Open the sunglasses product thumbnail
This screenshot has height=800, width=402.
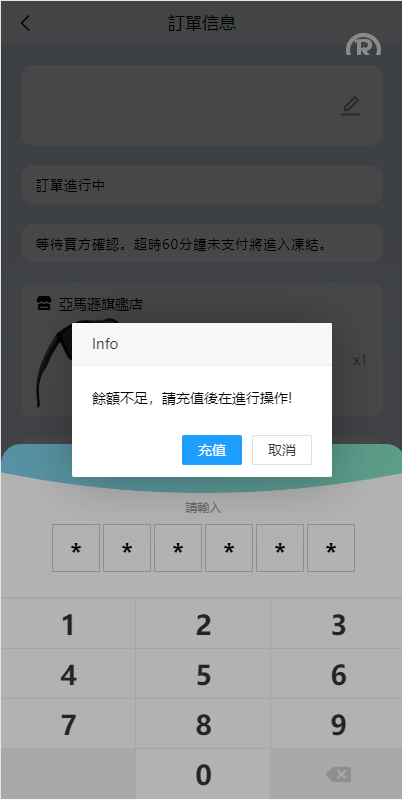coord(54,362)
